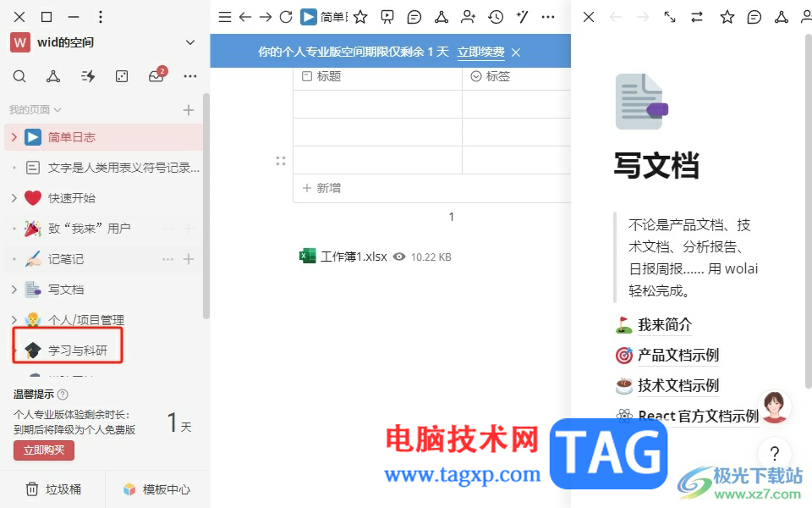Image resolution: width=812 pixels, height=508 pixels.
Task: Click the block drag handle beside table
Action: point(281,161)
